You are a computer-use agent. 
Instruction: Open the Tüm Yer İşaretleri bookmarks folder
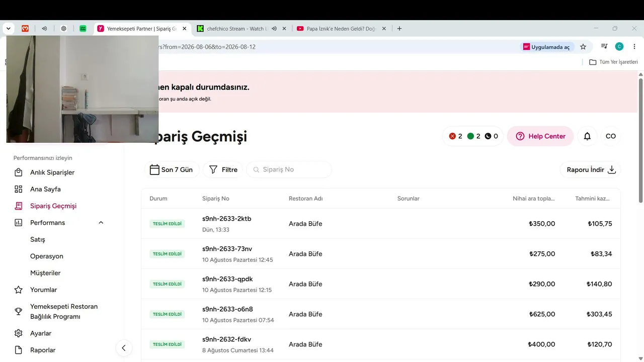point(614,62)
